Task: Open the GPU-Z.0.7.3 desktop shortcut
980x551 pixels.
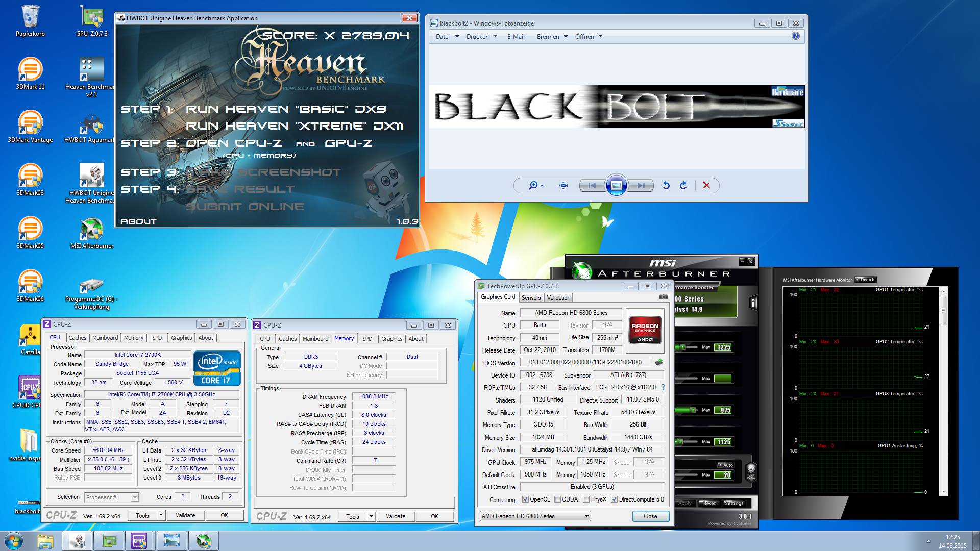Action: pos(92,20)
